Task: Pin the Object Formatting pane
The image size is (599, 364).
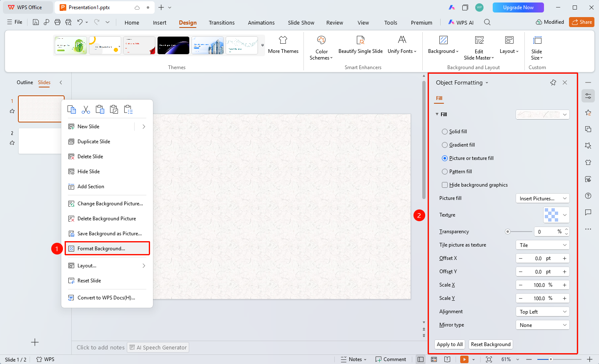Action: [x=553, y=82]
